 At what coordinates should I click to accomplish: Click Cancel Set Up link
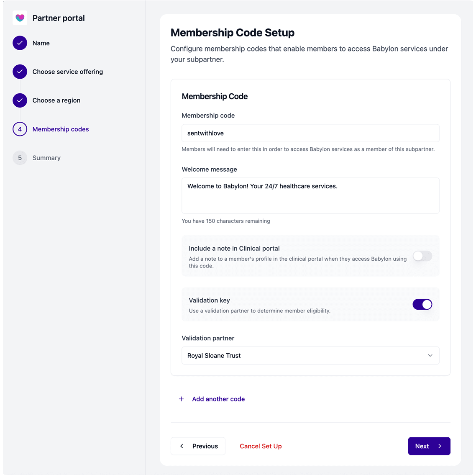[x=261, y=446]
